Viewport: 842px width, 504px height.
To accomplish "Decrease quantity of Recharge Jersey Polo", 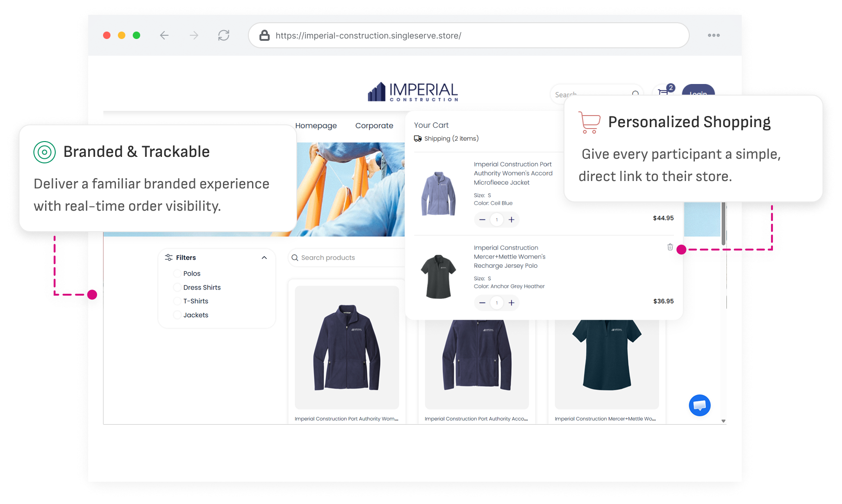I will [482, 303].
